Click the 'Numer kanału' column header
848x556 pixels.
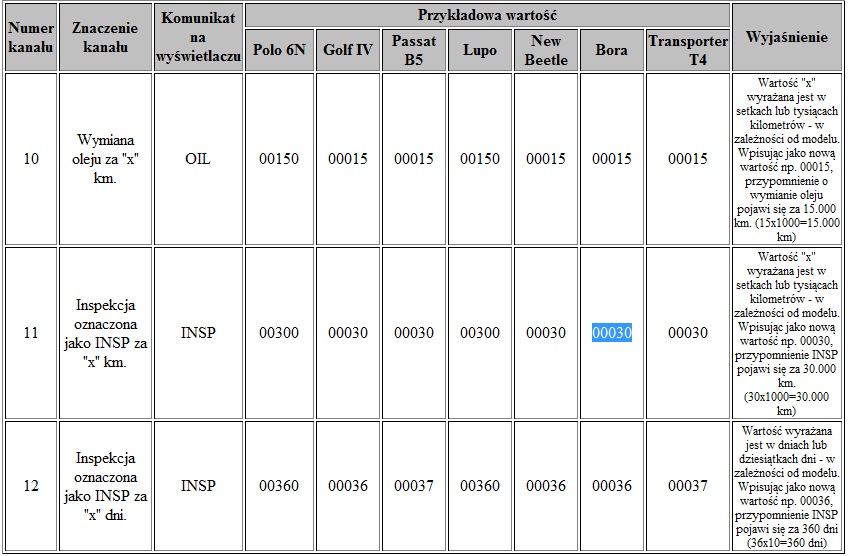pyautogui.click(x=31, y=37)
